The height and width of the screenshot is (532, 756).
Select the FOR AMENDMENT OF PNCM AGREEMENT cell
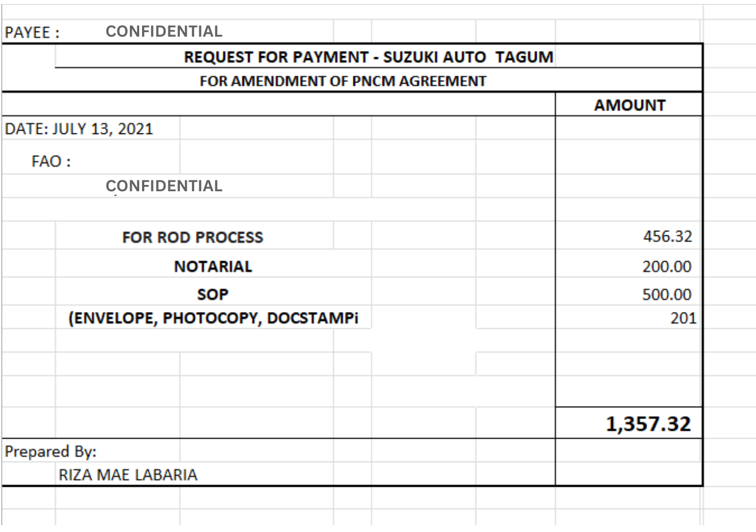(342, 81)
